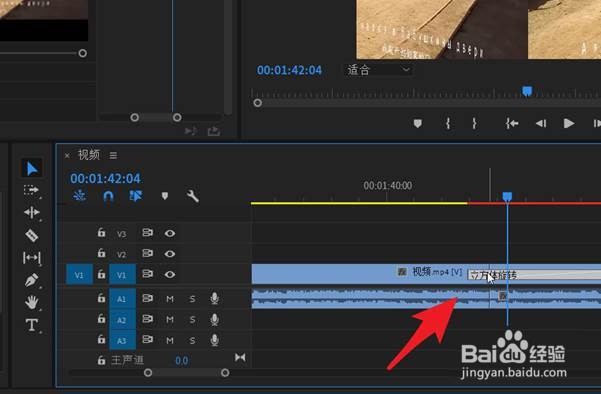Toggle lock on track V3

(x=101, y=233)
